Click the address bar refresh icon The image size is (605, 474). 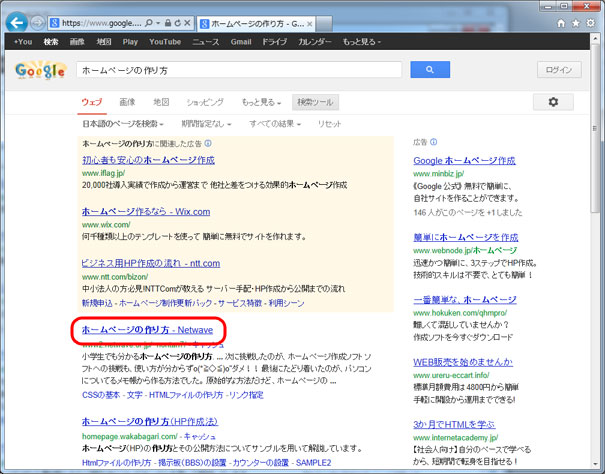pos(177,23)
